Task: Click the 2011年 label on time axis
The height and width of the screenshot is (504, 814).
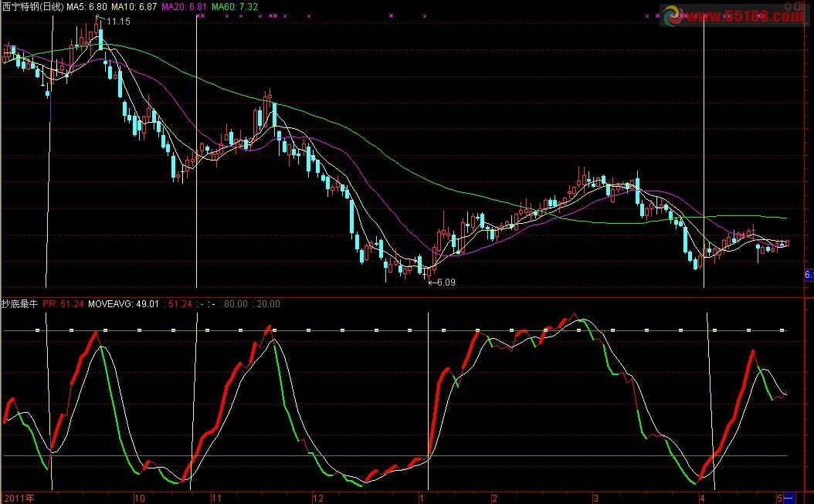Action: 18,498
